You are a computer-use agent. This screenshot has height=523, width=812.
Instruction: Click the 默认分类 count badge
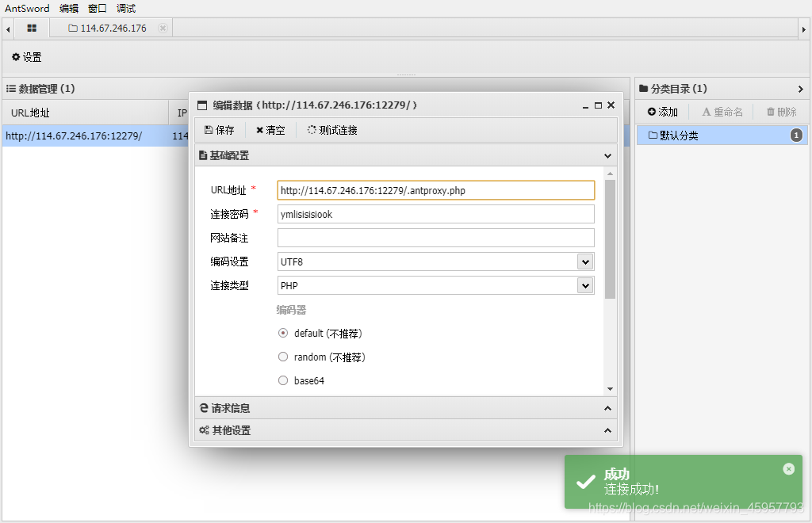tap(796, 136)
